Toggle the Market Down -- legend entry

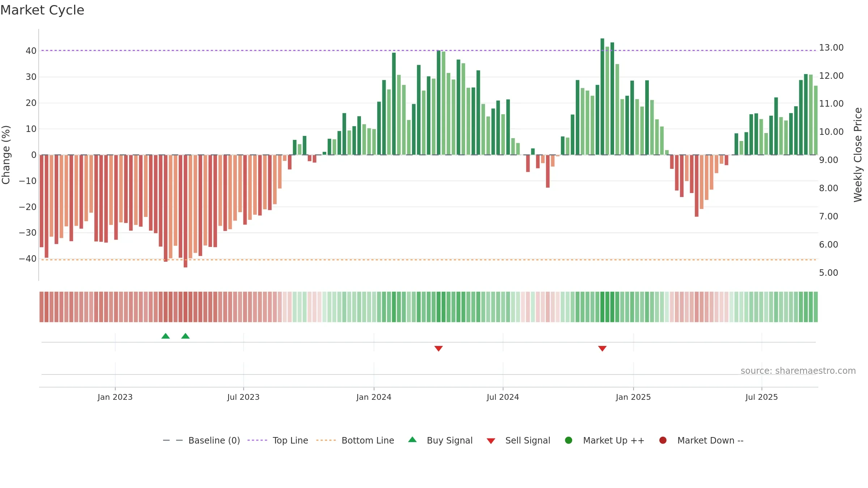[701, 440]
